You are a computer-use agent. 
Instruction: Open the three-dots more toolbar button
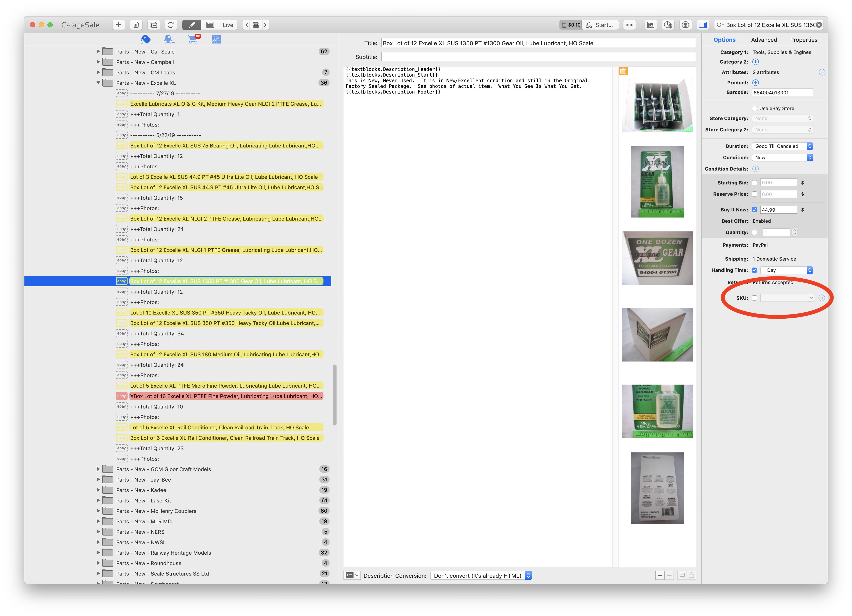pyautogui.click(x=629, y=25)
